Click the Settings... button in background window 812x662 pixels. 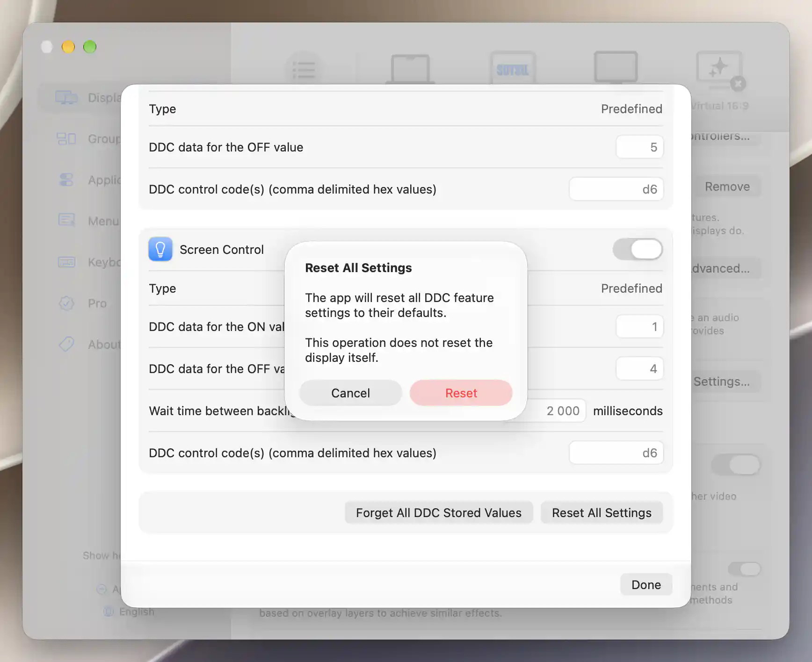click(726, 381)
